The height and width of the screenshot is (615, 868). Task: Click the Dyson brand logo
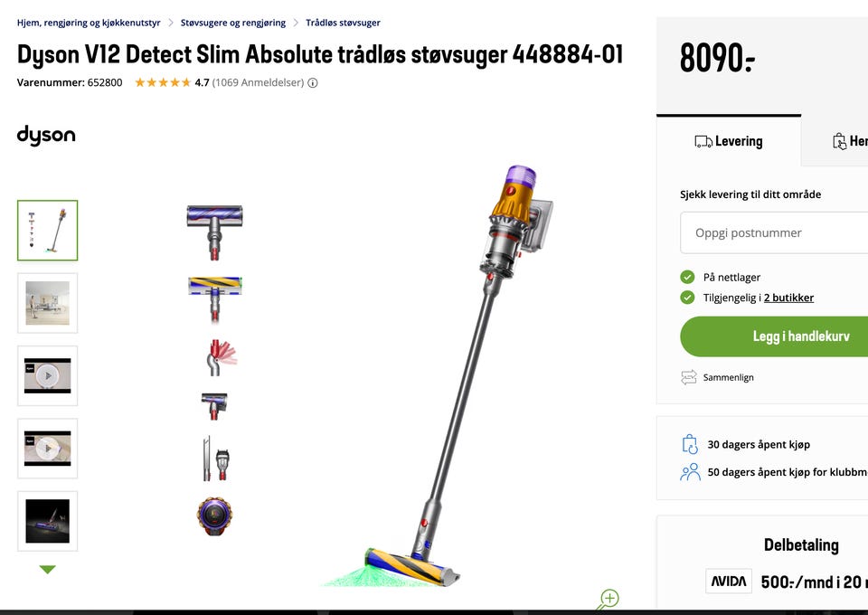point(46,135)
